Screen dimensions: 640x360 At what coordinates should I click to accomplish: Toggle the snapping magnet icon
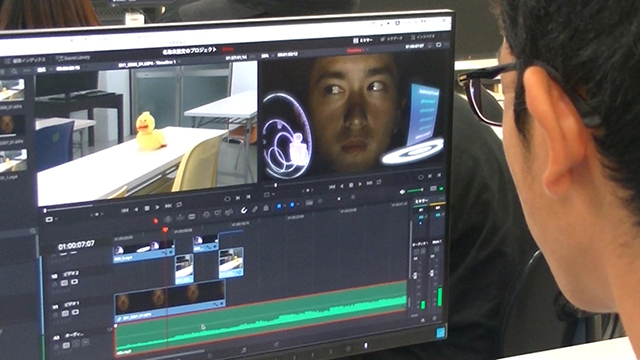(244, 210)
